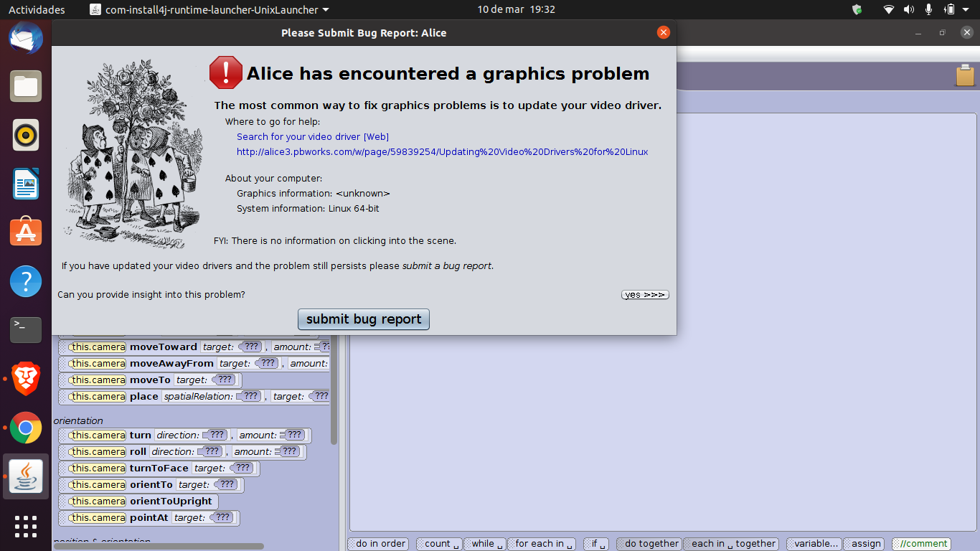Open the clipboard icon in the Alice window
The height and width of the screenshot is (551, 980).
pos(965,75)
